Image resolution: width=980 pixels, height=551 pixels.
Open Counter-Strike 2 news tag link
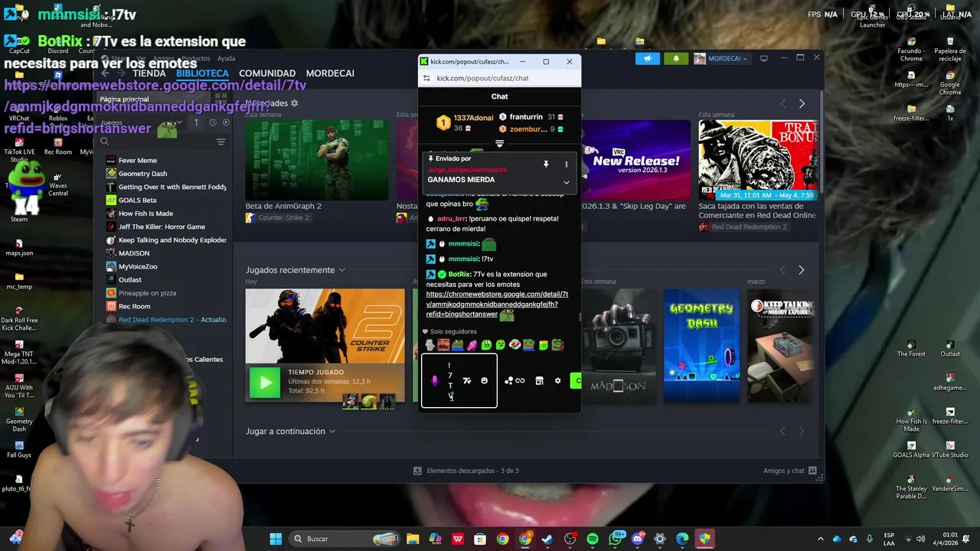pyautogui.click(x=277, y=218)
